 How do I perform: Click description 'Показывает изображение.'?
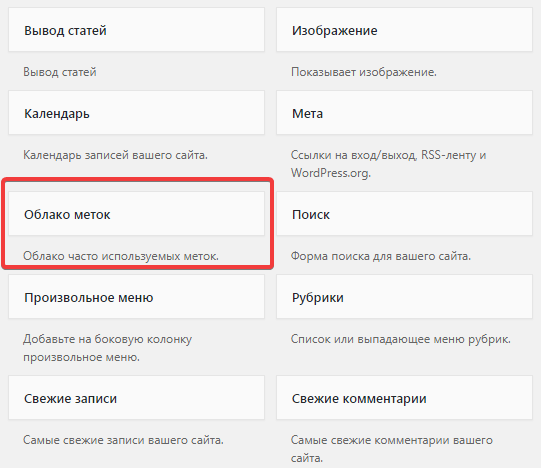pyautogui.click(x=364, y=72)
